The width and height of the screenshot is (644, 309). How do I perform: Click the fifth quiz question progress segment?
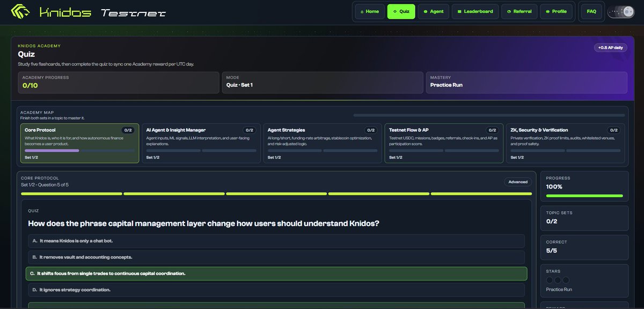pos(481,193)
